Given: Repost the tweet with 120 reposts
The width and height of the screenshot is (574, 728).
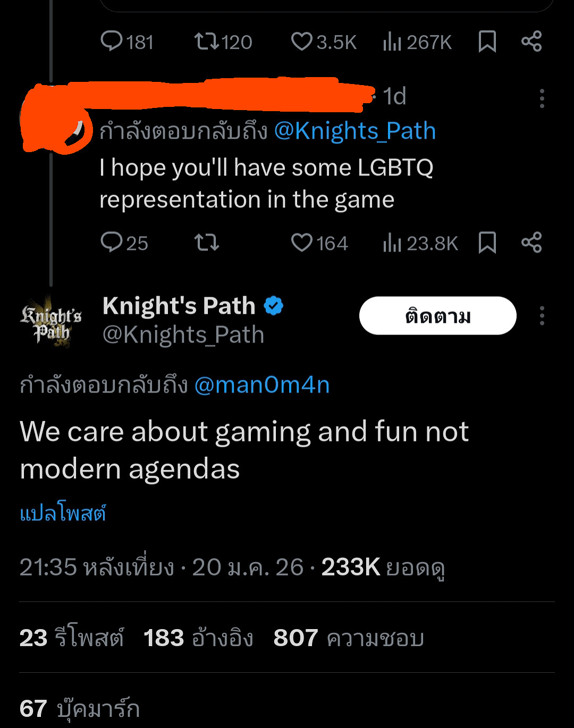Looking at the screenshot, I should [206, 41].
